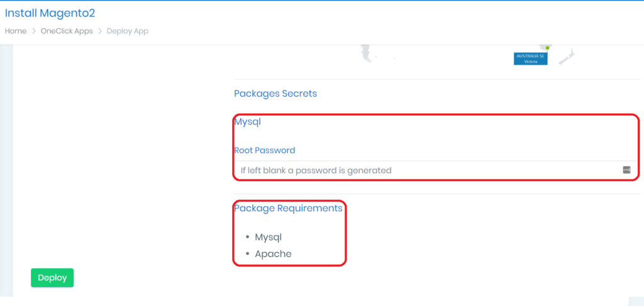Click the Install Magento2 page title
The width and height of the screenshot is (644, 306).
(x=50, y=13)
